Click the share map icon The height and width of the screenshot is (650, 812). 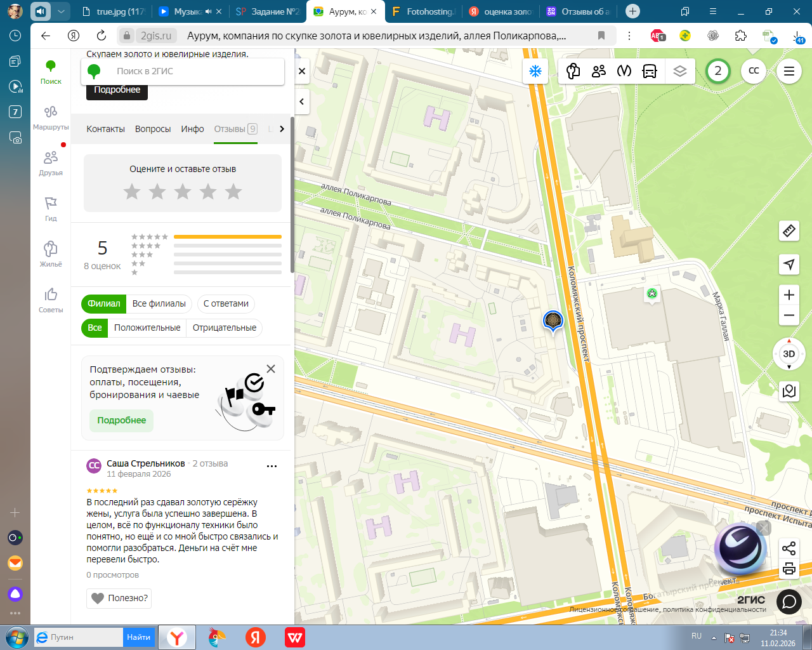tap(789, 548)
